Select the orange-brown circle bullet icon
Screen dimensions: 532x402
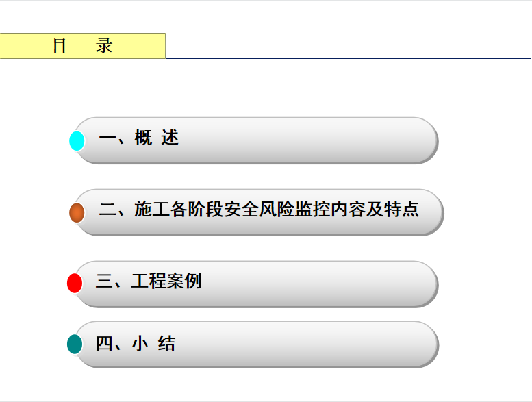(77, 213)
